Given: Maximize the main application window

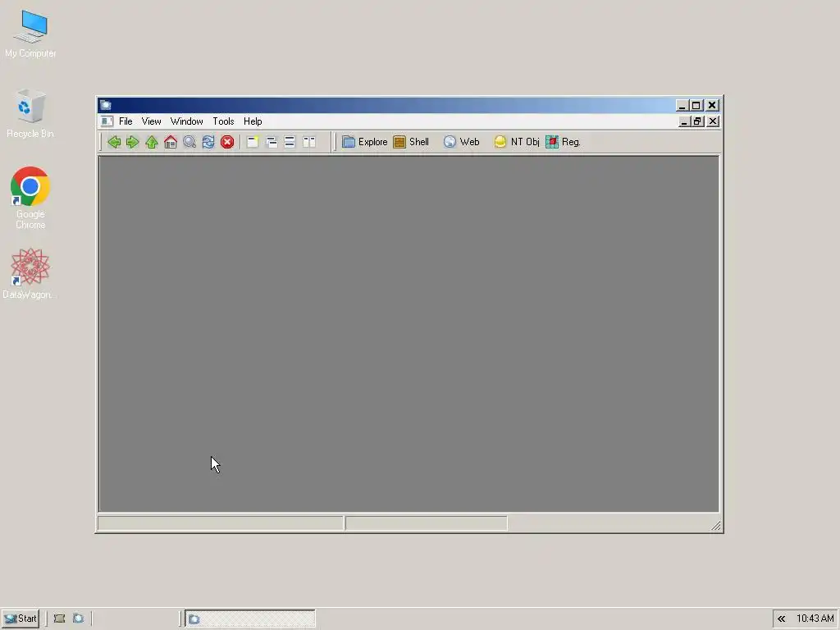Looking at the screenshot, I should tap(696, 105).
